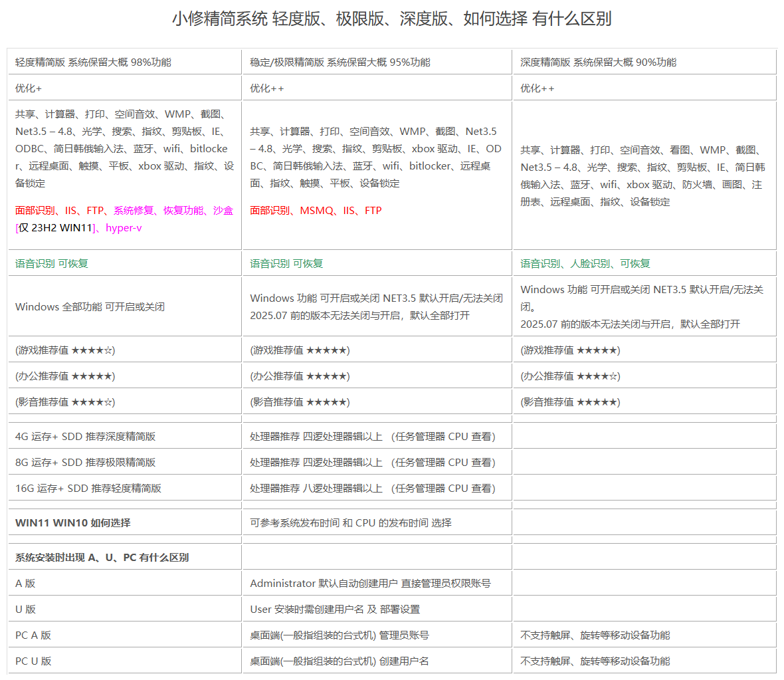The height and width of the screenshot is (680, 784).
Task: Click the 深度精简版 90%功能 header cell
Action: (598, 62)
